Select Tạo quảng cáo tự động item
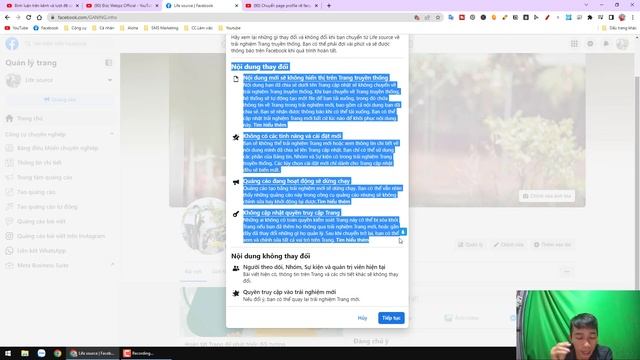Screen dimensions: 640x360 [47, 207]
